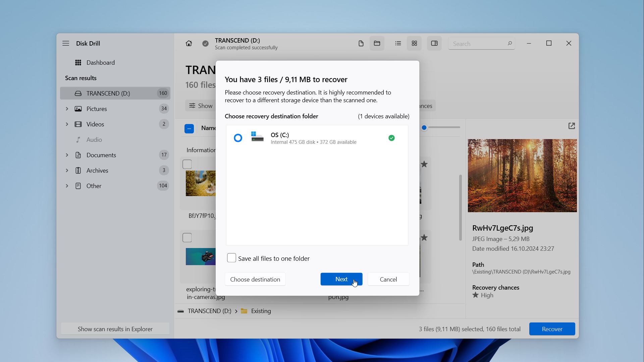The image size is (644, 362).
Task: Toggle the TRANSCEND (D:) scan results item
Action: (x=108, y=93)
